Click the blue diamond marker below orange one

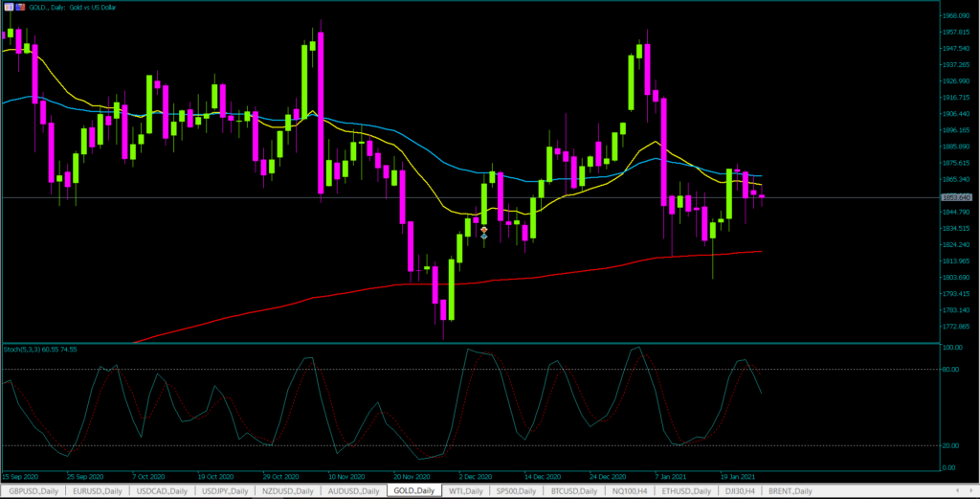[x=484, y=237]
